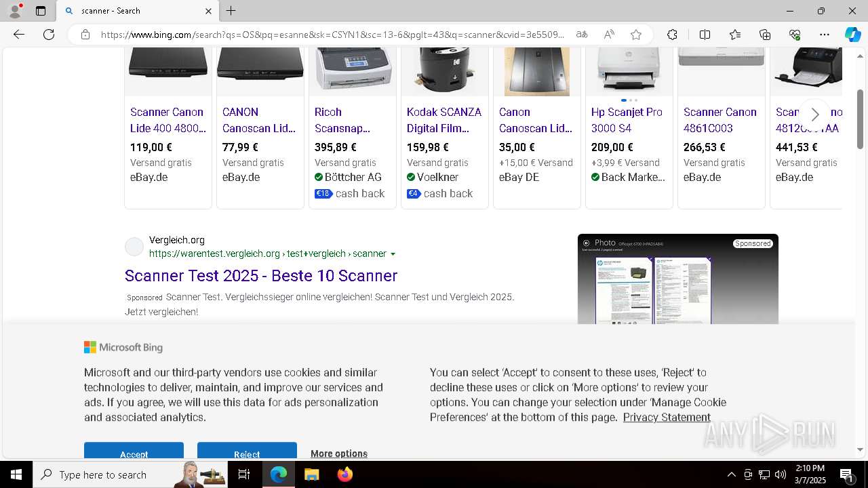View site information lock icon
This screenshot has width=868, height=488.
[85, 35]
